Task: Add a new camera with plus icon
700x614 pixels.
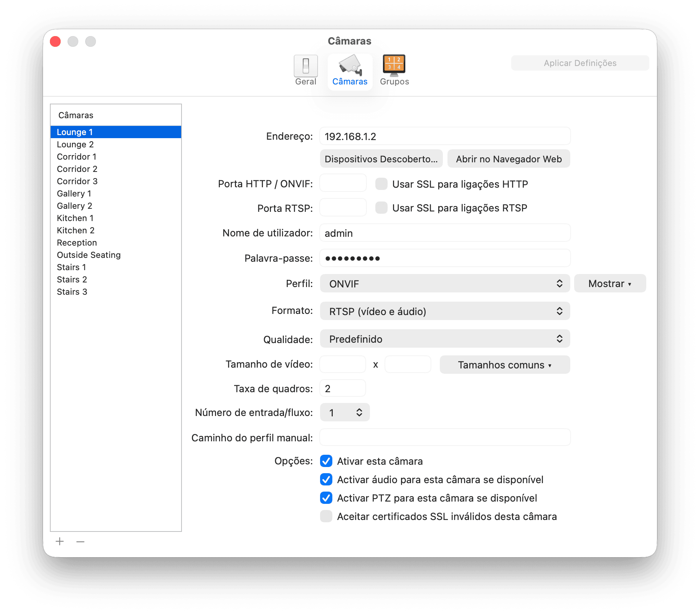Action: click(59, 541)
